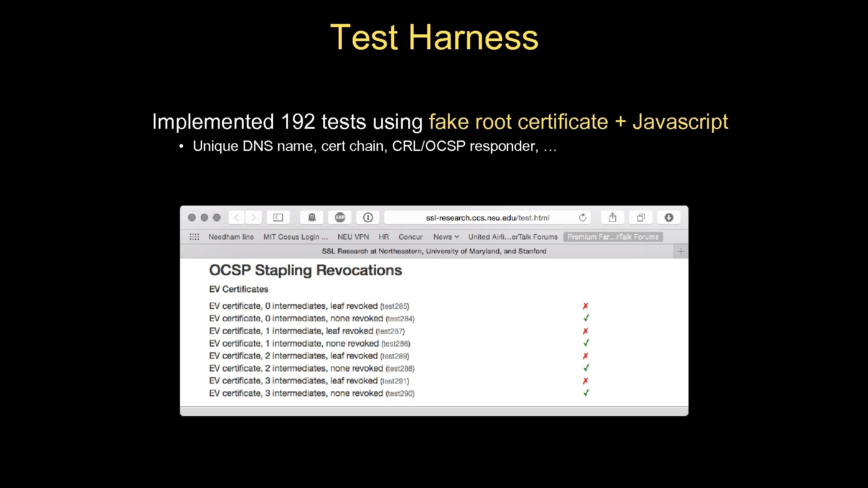Open the Ghostery extension
The width and height of the screenshot is (868, 488).
click(312, 217)
